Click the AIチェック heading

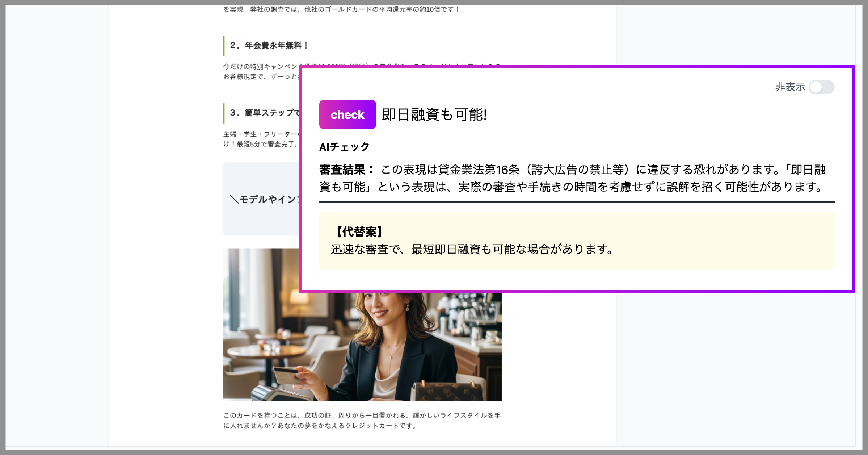(x=344, y=147)
